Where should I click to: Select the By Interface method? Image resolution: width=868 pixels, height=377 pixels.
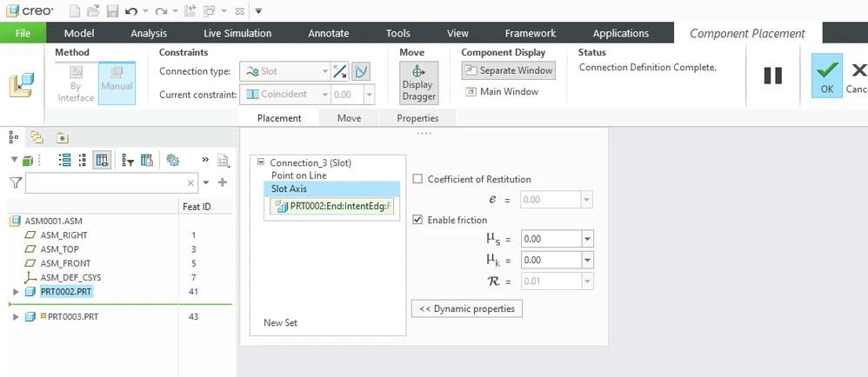pos(77,84)
